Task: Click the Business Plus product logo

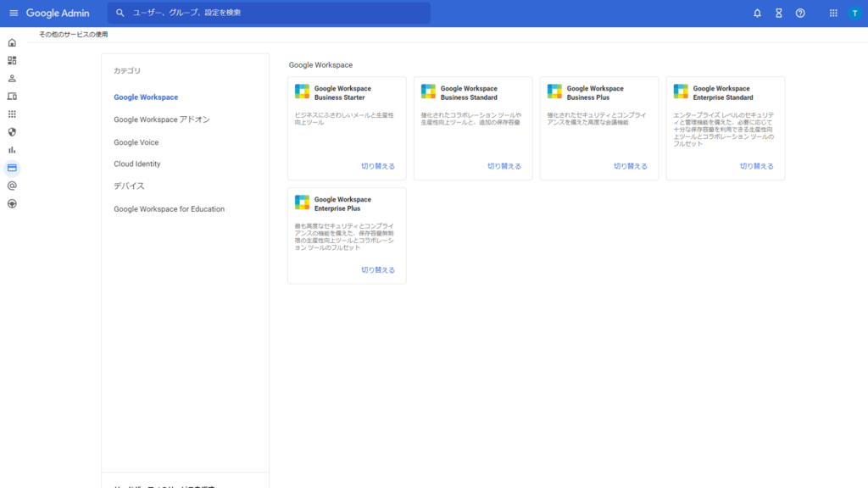Action: point(554,91)
